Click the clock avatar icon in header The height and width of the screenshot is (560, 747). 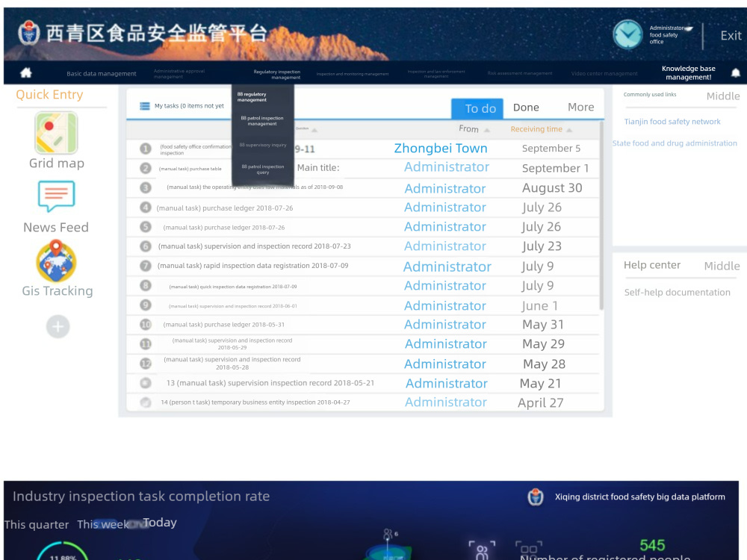tap(627, 34)
